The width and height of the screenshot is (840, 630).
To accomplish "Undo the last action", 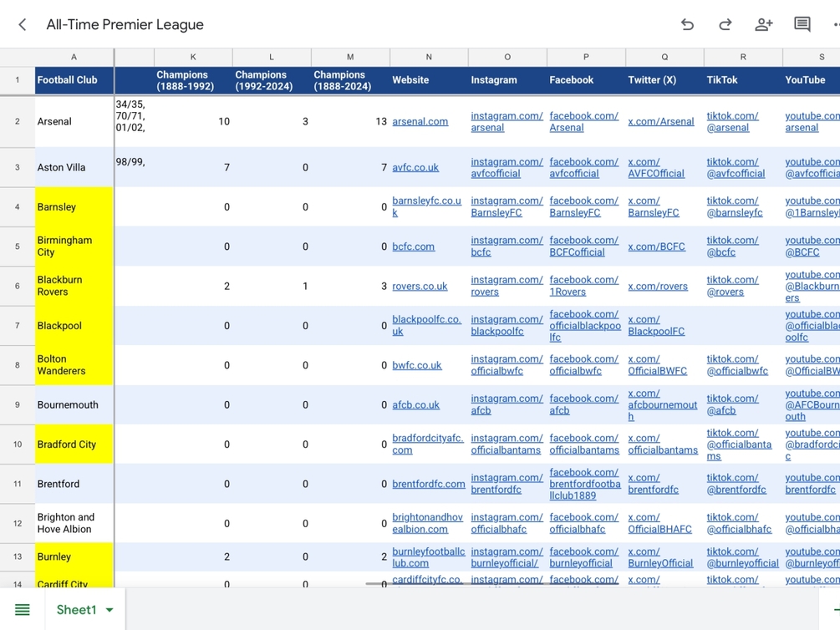I will click(x=687, y=24).
